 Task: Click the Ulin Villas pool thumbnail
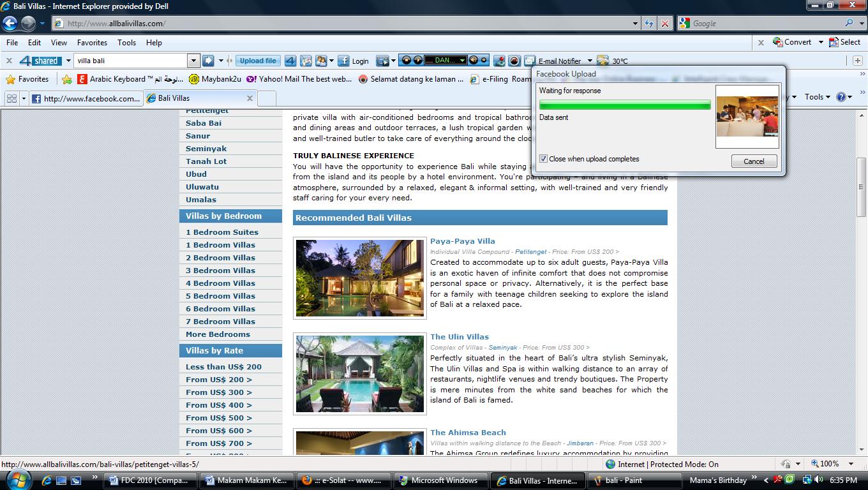pyautogui.click(x=360, y=374)
